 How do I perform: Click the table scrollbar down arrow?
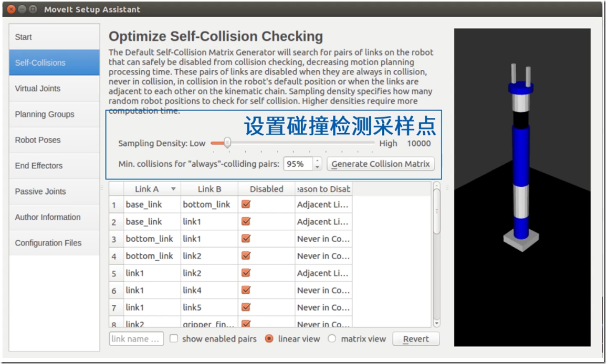coord(437,323)
